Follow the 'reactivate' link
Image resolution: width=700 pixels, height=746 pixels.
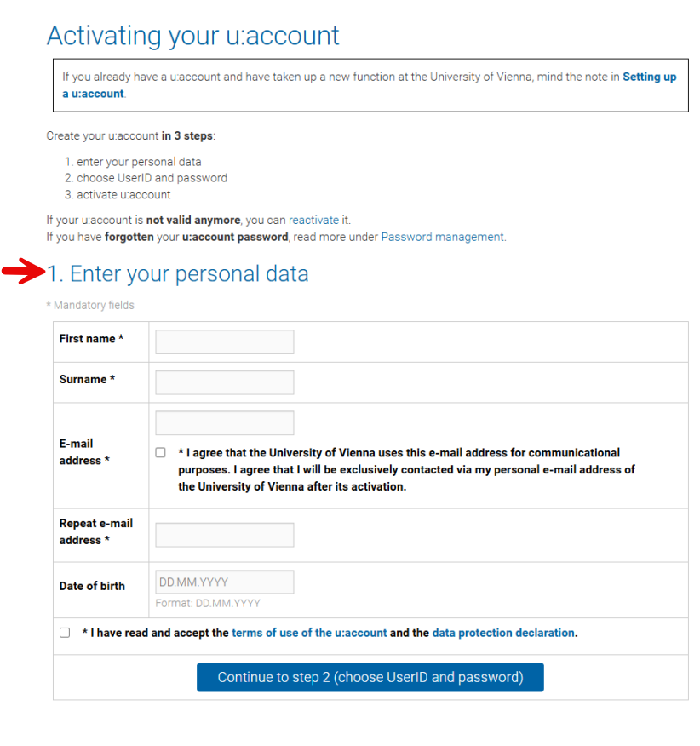click(313, 220)
